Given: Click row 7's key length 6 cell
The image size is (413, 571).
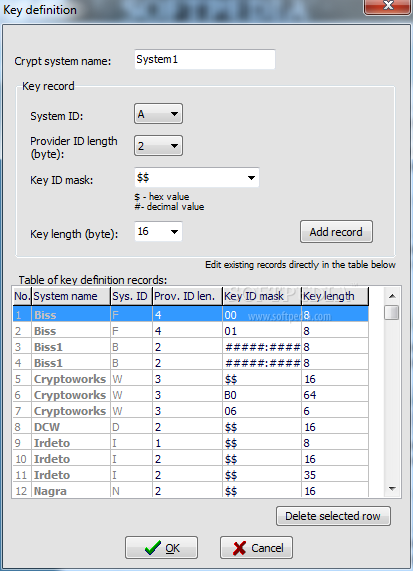Looking at the screenshot, I should pos(335,411).
